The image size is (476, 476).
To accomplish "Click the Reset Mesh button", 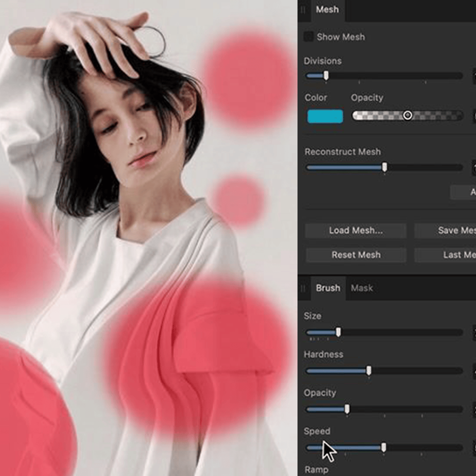I will tap(356, 255).
